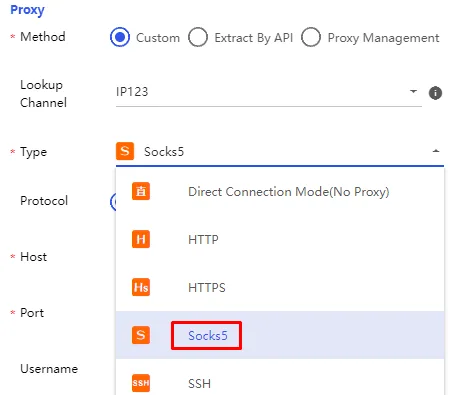
Task: Click the Username label
Action: coord(49,369)
